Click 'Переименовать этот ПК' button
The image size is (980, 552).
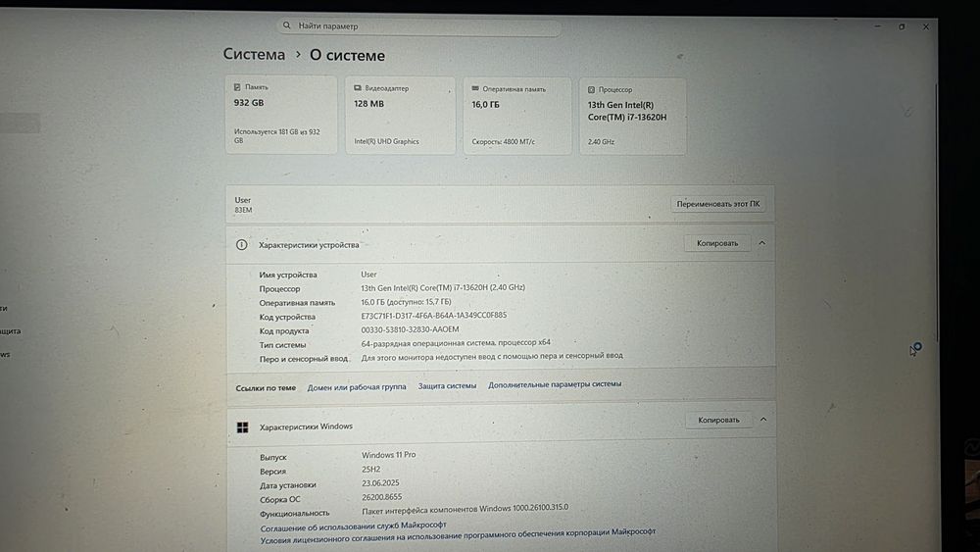[x=718, y=204]
